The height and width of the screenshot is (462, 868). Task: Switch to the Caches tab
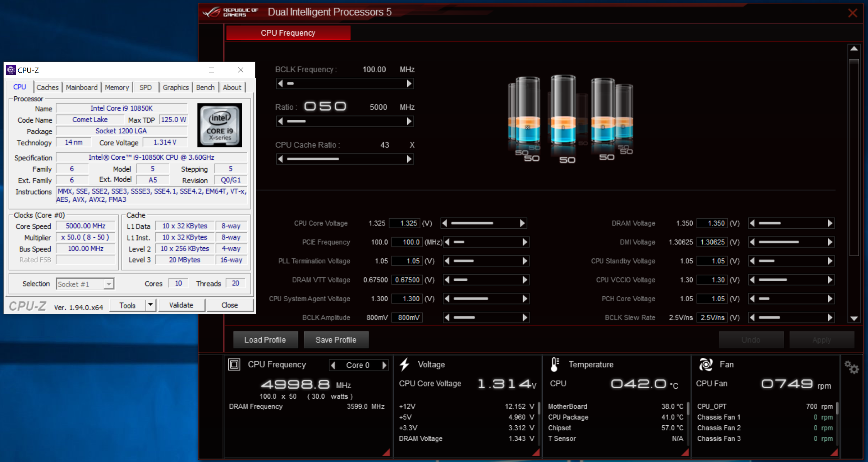coord(47,87)
